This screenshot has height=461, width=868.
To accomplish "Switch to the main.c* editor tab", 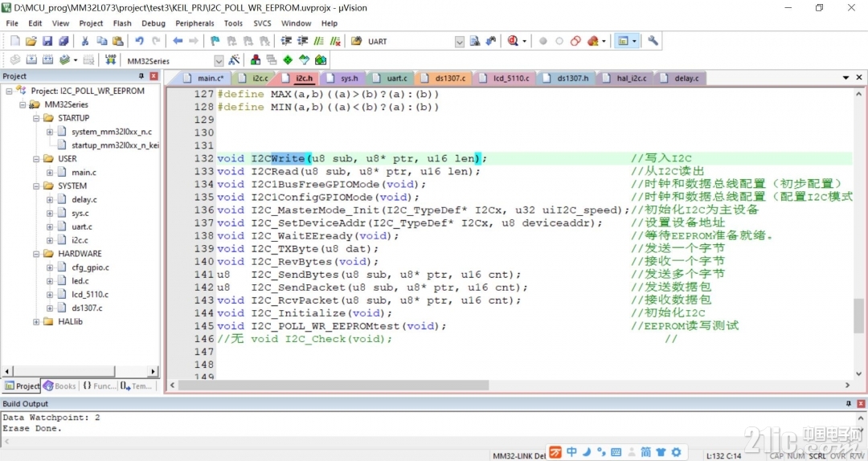I will (x=204, y=78).
